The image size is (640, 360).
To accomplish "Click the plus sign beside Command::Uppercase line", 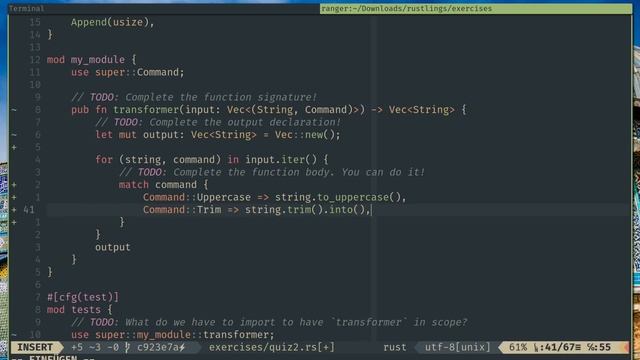I will tap(14, 197).
